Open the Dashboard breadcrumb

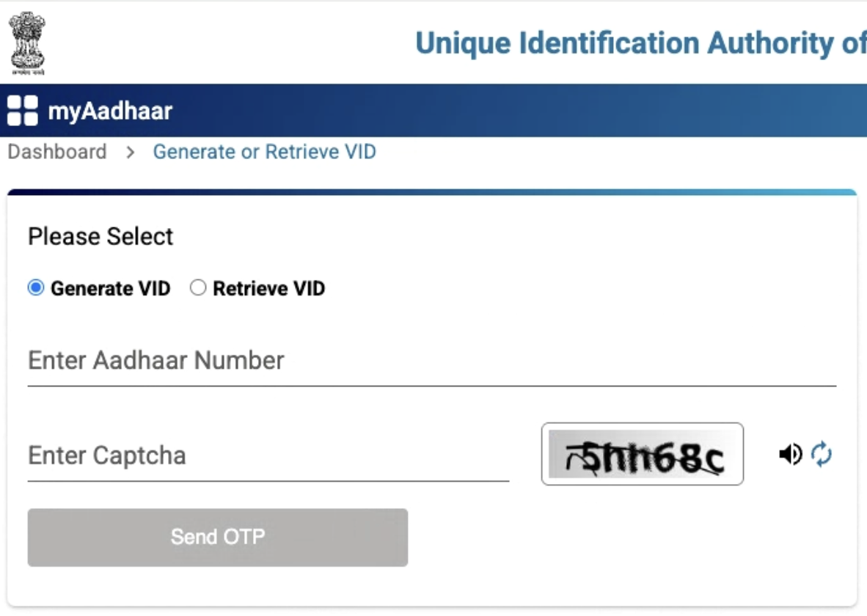click(56, 152)
